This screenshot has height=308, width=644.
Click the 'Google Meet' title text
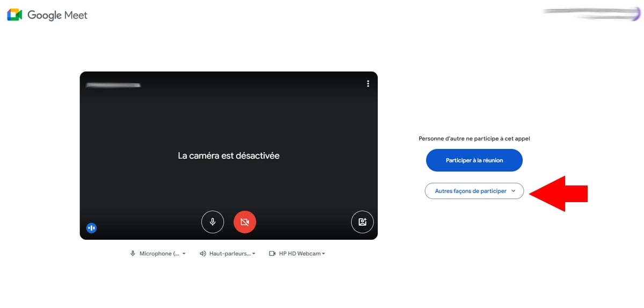coord(57,15)
